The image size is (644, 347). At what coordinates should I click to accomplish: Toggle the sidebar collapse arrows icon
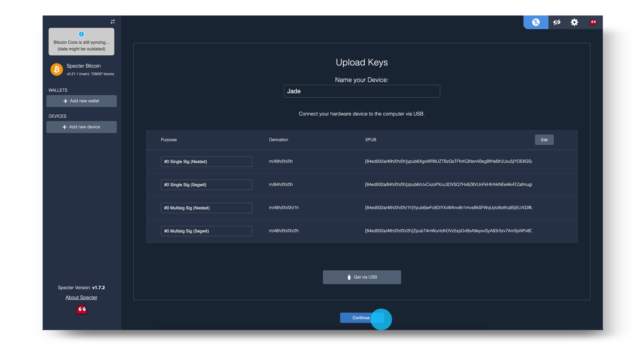[113, 22]
